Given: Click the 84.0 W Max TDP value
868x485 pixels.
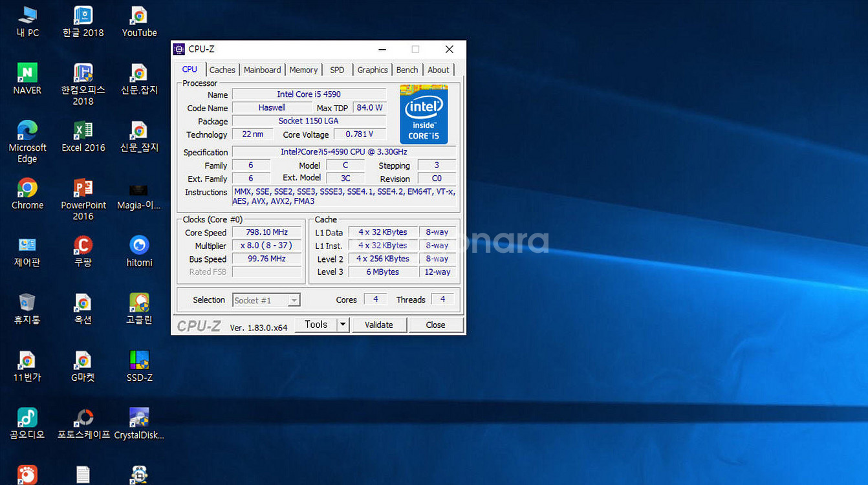Looking at the screenshot, I should pos(370,107).
